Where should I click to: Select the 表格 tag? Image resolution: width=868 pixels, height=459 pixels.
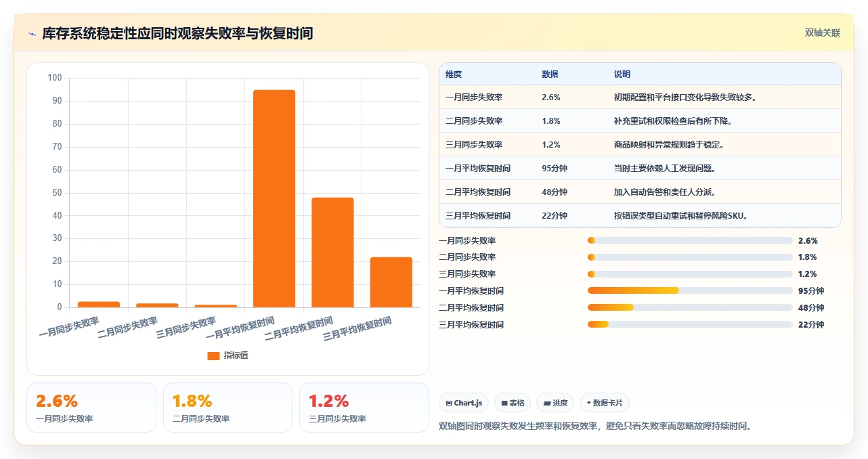(x=513, y=403)
